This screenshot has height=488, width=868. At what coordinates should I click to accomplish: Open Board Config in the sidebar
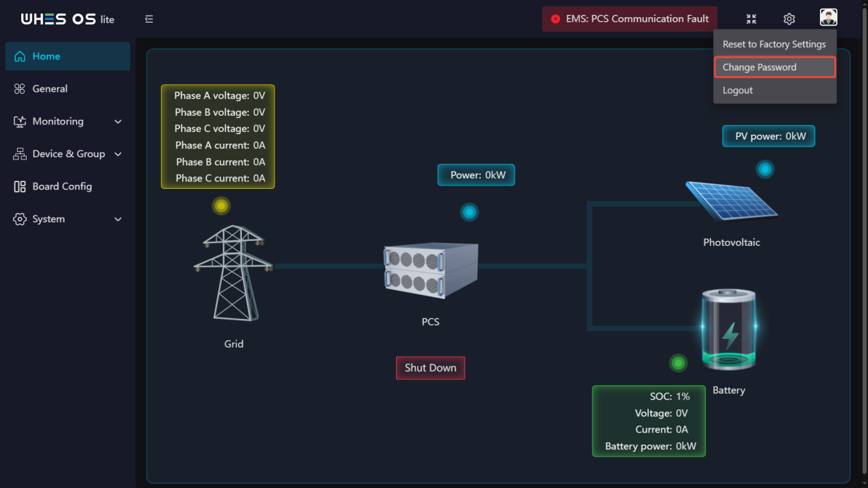(x=68, y=186)
